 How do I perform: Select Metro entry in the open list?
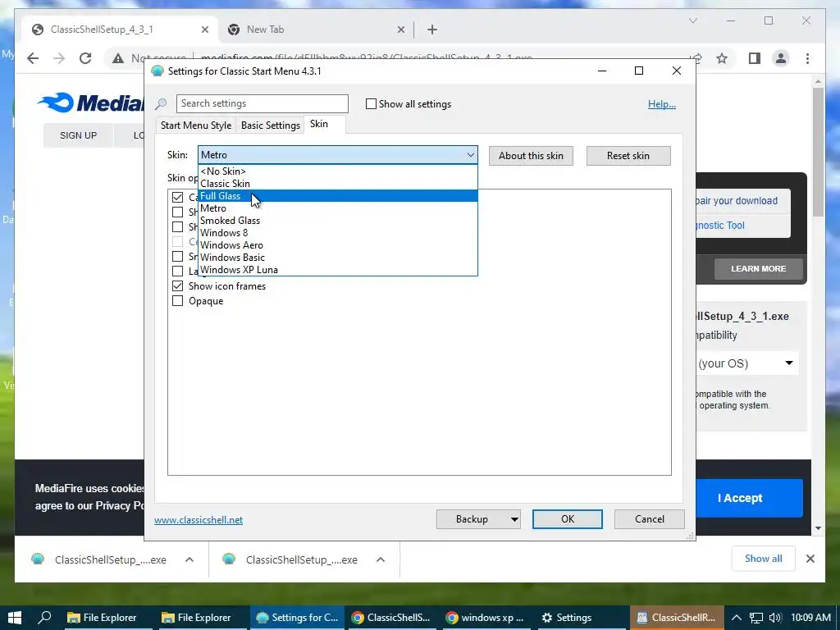pos(337,208)
